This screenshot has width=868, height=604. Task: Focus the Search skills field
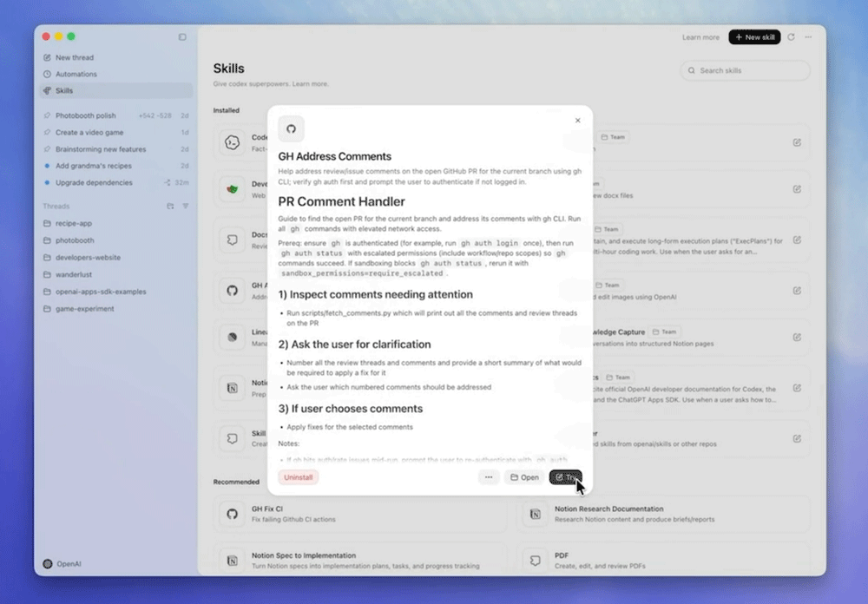(x=751, y=70)
